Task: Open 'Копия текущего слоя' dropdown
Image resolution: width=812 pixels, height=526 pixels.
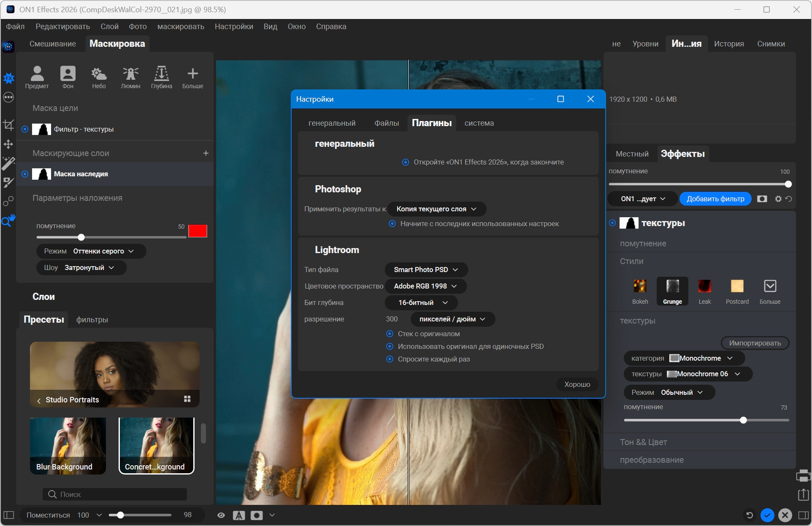Action: click(x=436, y=209)
